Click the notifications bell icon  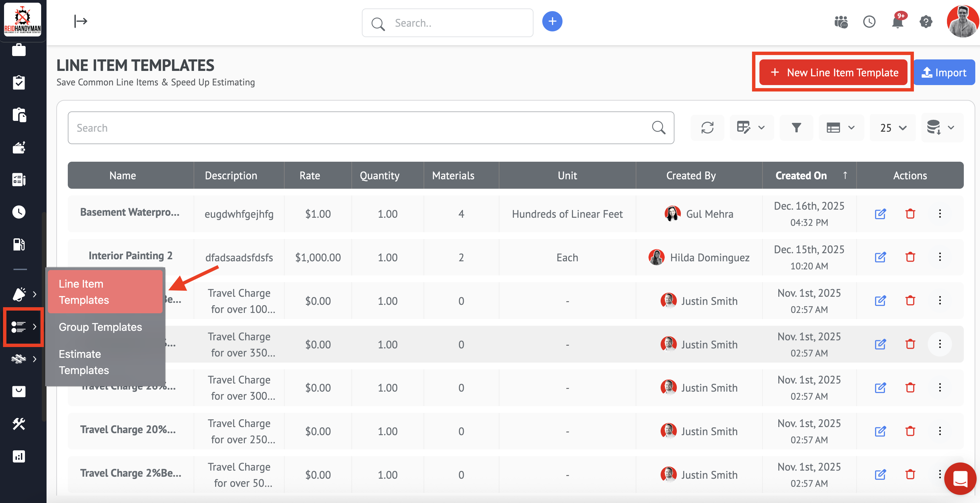pos(897,23)
